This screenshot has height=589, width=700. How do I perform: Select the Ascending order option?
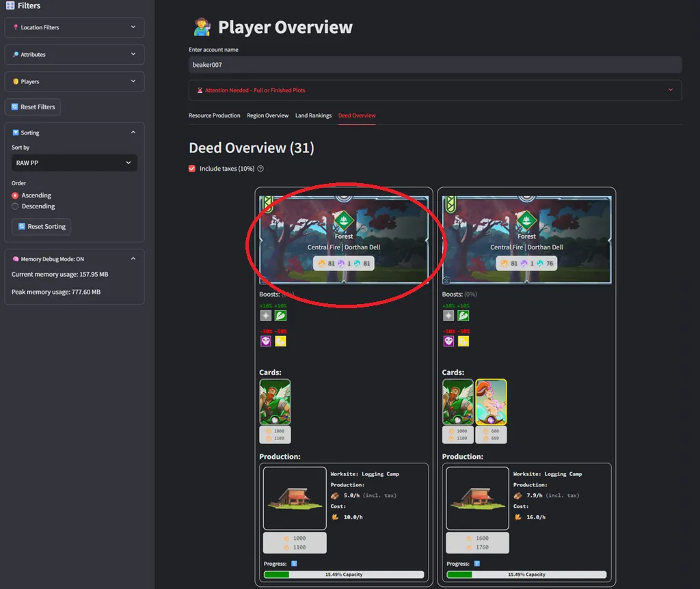31,195
